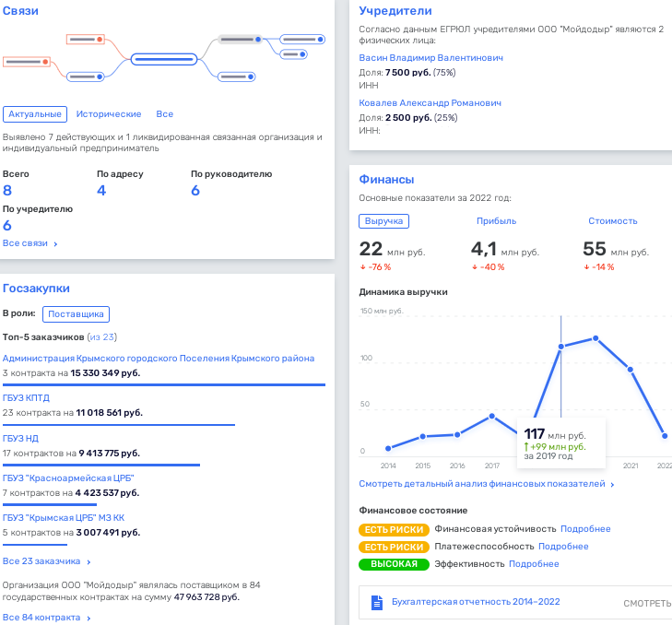Click the Госзакупки section heading
Screen dimensions: 672x625
[x=36, y=288]
